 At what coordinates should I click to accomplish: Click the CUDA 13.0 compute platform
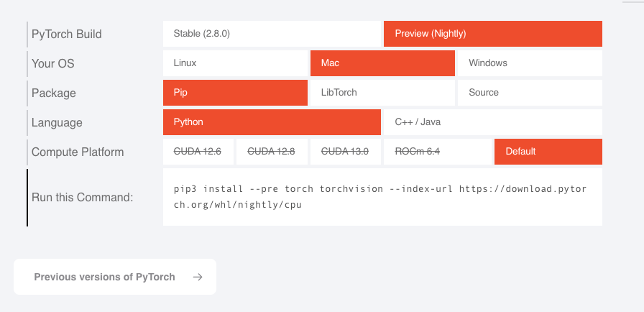345,152
